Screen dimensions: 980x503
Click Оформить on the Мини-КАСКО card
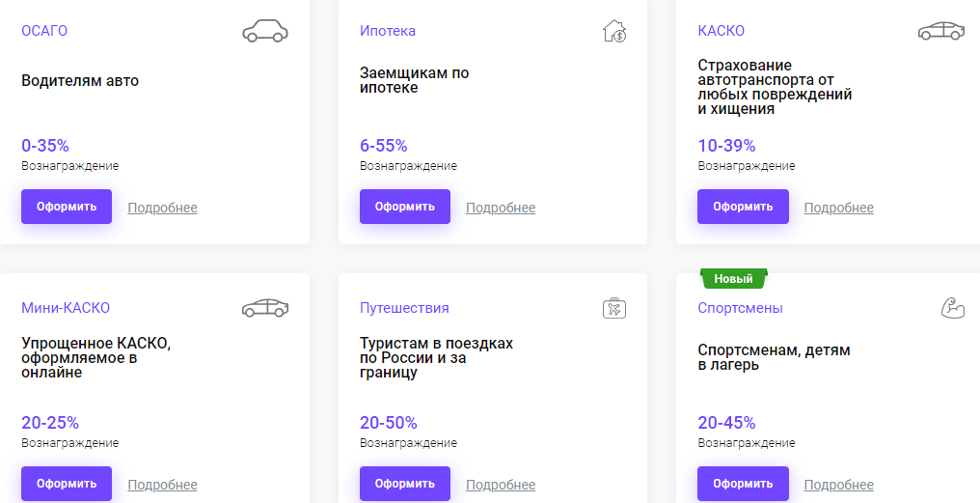(x=67, y=484)
